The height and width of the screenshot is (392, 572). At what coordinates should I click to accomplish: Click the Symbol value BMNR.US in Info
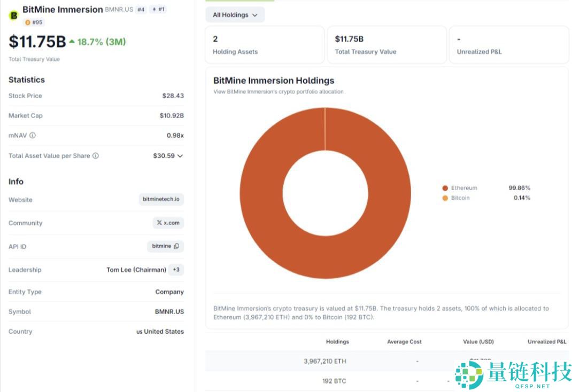[169, 311]
